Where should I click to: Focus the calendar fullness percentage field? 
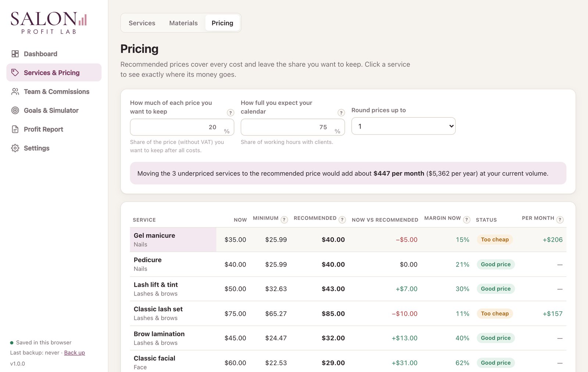coord(293,127)
